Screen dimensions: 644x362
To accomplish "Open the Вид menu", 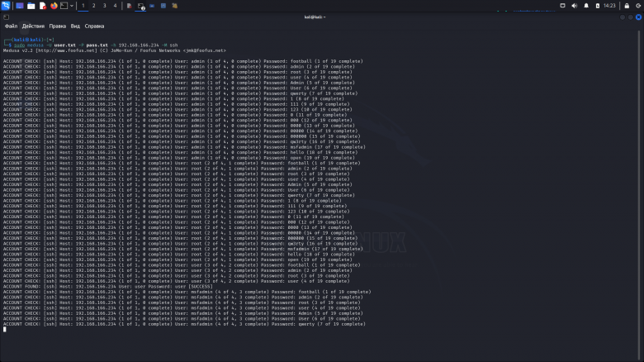I will click(75, 26).
